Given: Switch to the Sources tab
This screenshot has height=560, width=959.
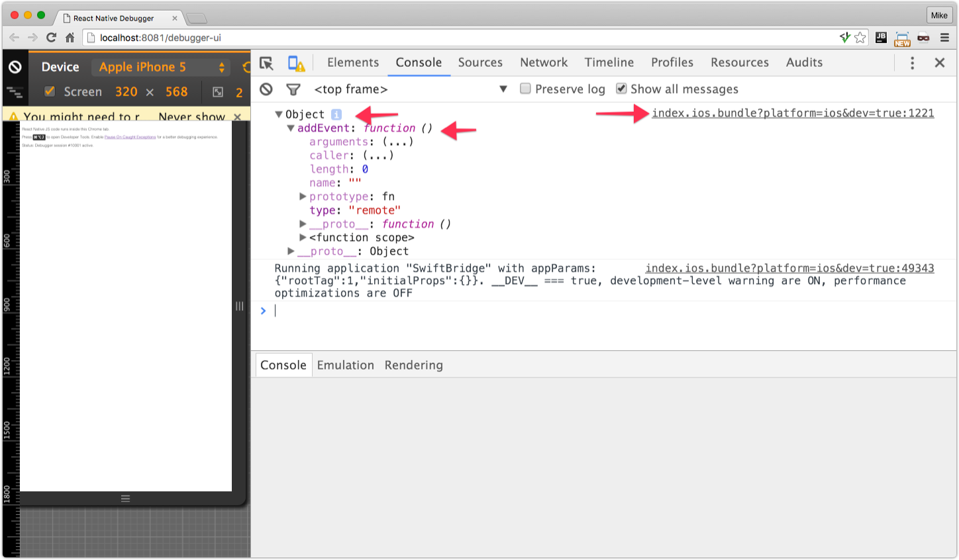Looking at the screenshot, I should point(480,62).
